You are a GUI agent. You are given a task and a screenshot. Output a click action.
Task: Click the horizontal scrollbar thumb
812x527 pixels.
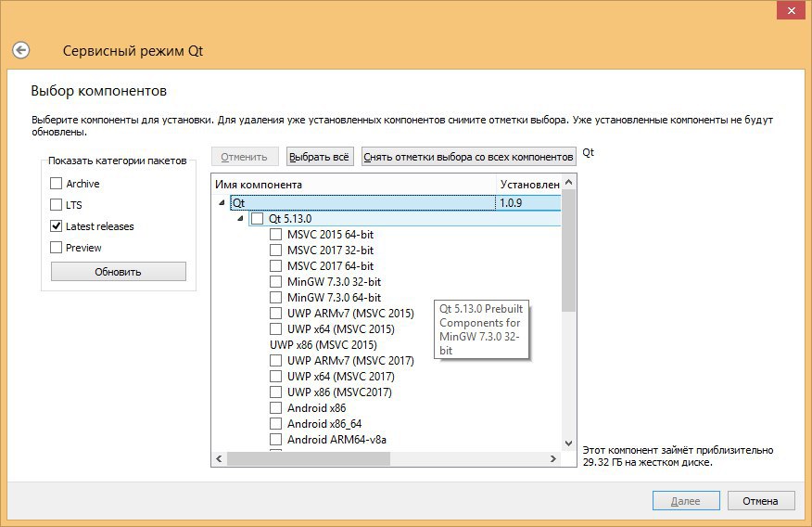[x=309, y=458]
